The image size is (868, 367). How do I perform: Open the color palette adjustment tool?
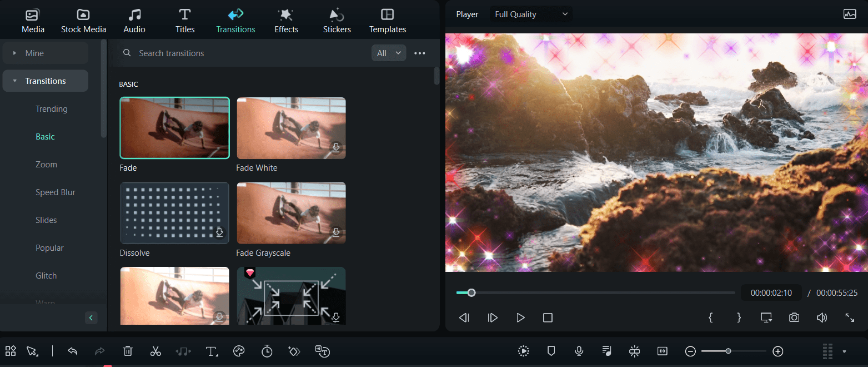[x=239, y=351]
